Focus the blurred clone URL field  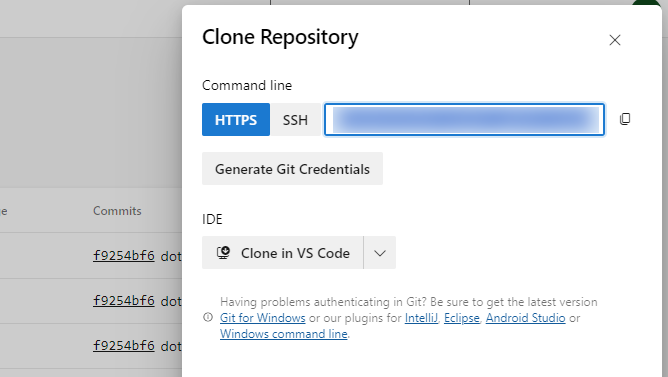[x=464, y=120]
